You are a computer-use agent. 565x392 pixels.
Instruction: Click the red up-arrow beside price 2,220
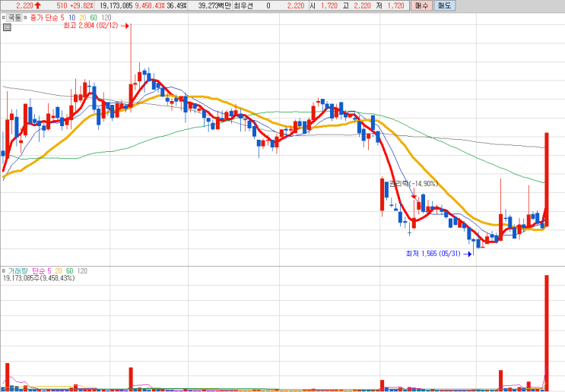tap(38, 5)
